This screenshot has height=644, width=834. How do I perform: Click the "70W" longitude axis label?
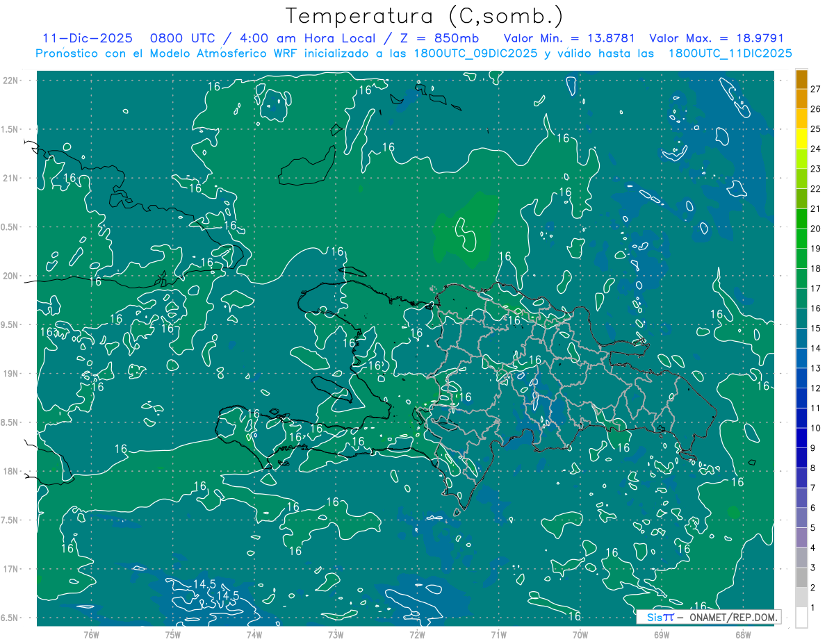point(580,634)
